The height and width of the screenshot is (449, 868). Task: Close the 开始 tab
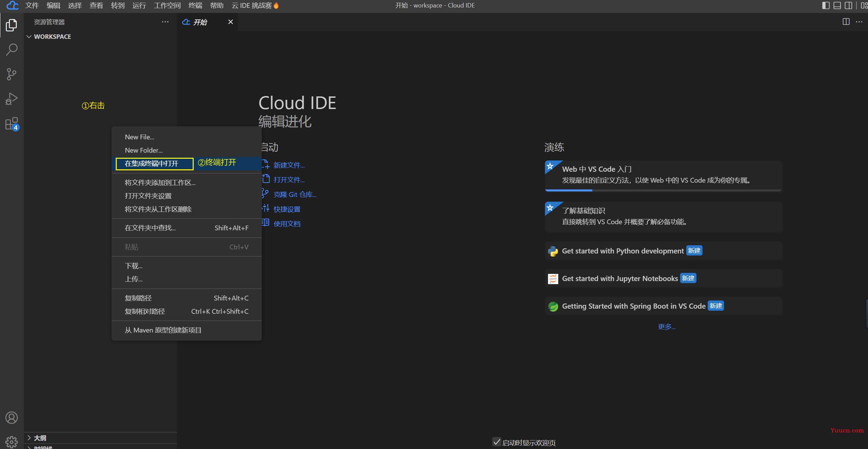pos(230,22)
